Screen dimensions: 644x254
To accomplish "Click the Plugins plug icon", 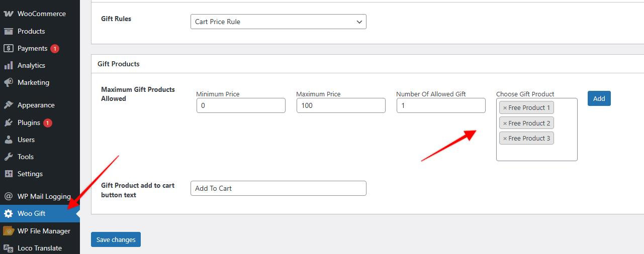I will [x=8, y=122].
